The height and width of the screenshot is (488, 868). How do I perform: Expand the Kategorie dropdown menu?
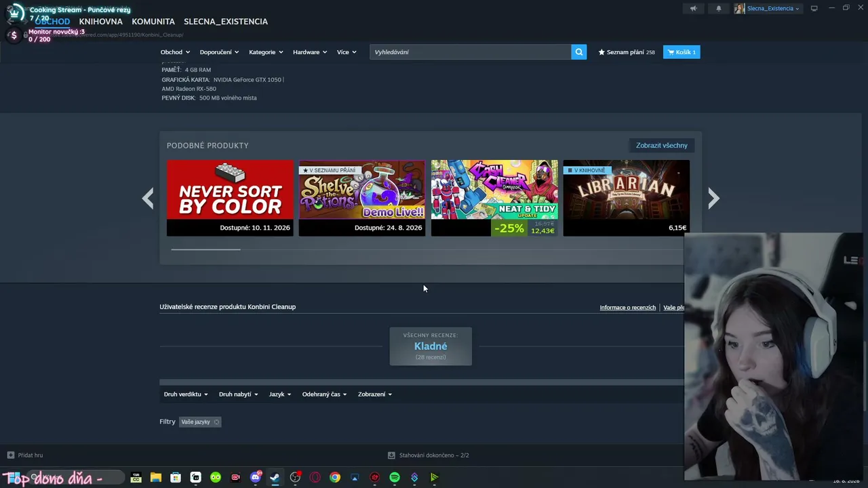[266, 52]
